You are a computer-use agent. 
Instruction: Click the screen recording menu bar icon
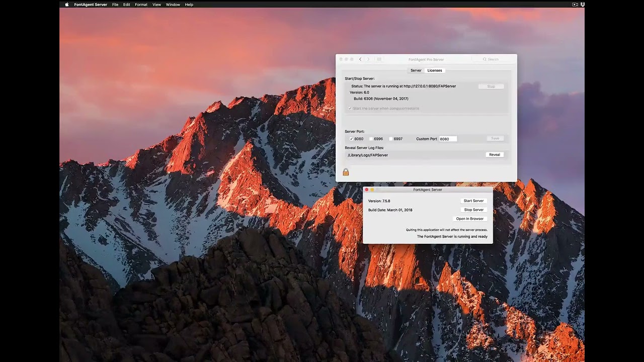[x=575, y=5]
